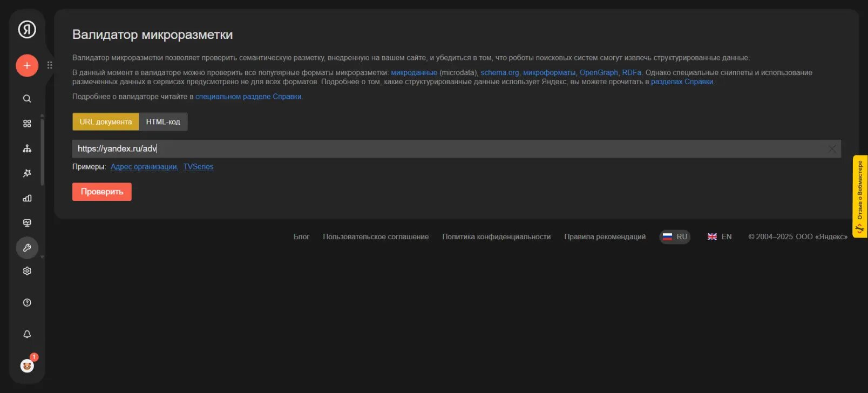Click the drag-handle dots beside the plus button
868x393 pixels.
pyautogui.click(x=50, y=65)
